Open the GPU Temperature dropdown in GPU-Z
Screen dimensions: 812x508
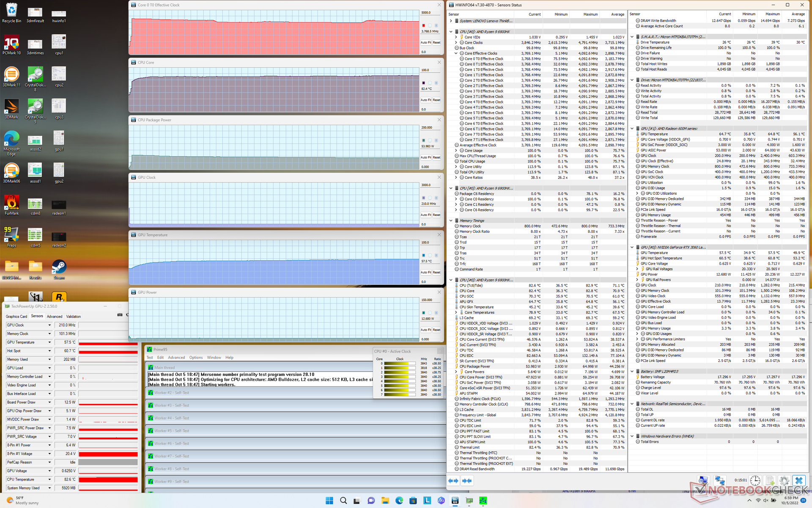(49, 342)
